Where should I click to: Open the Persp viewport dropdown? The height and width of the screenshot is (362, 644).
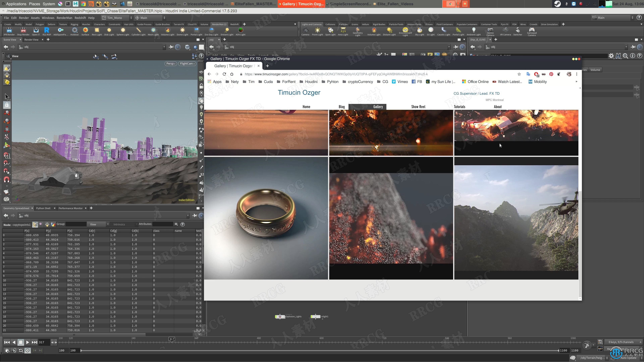click(x=171, y=64)
